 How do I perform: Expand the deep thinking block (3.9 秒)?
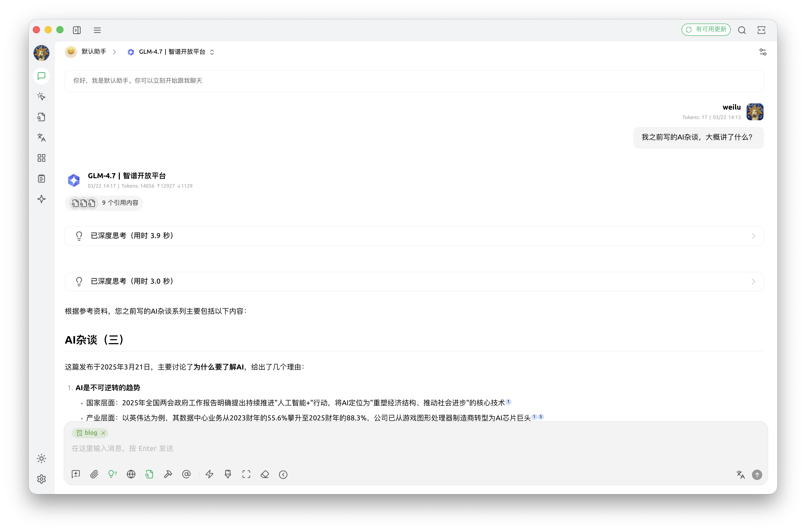pyautogui.click(x=414, y=236)
